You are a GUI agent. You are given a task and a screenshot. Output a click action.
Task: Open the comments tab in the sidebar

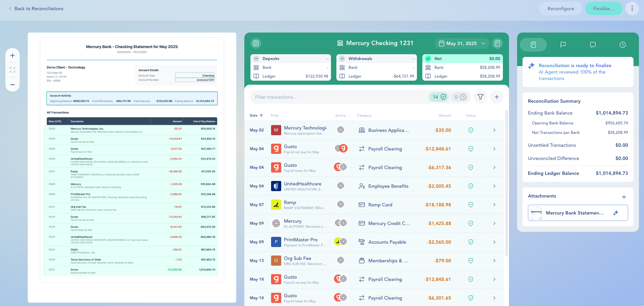pos(593,45)
